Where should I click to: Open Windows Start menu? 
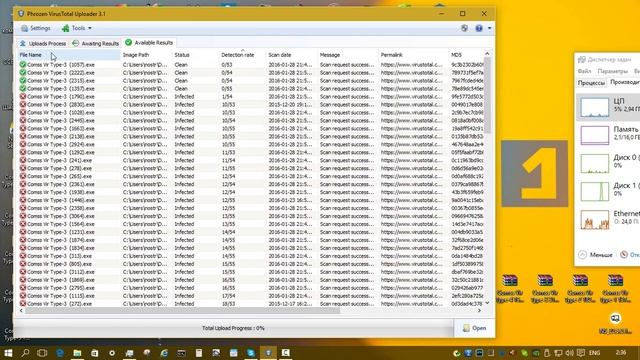point(8,353)
